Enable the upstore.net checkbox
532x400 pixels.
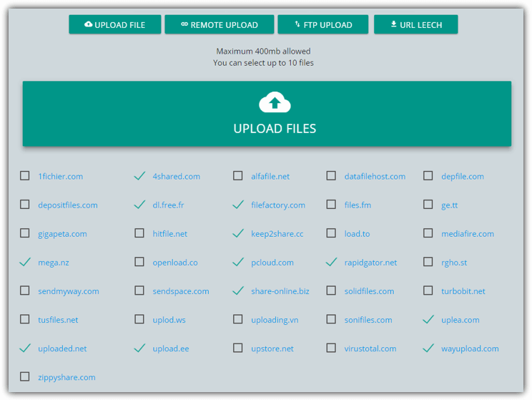point(238,348)
